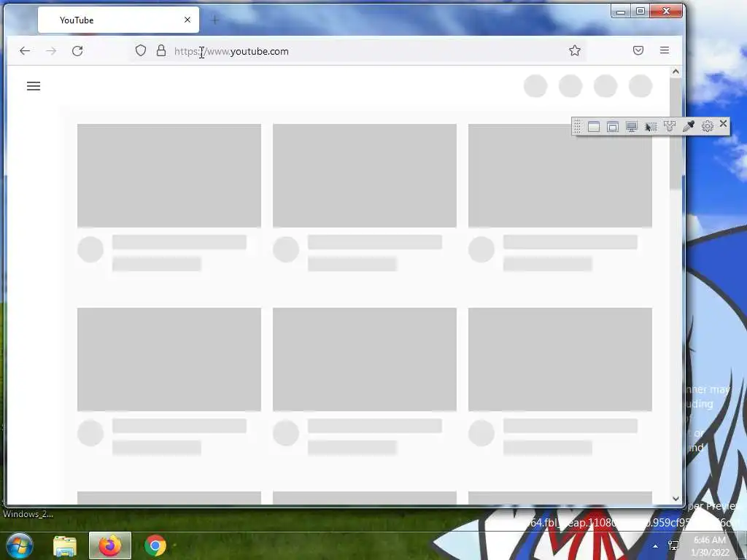747x560 pixels.
Task: Capture full screen with the monitor icon
Action: point(632,127)
